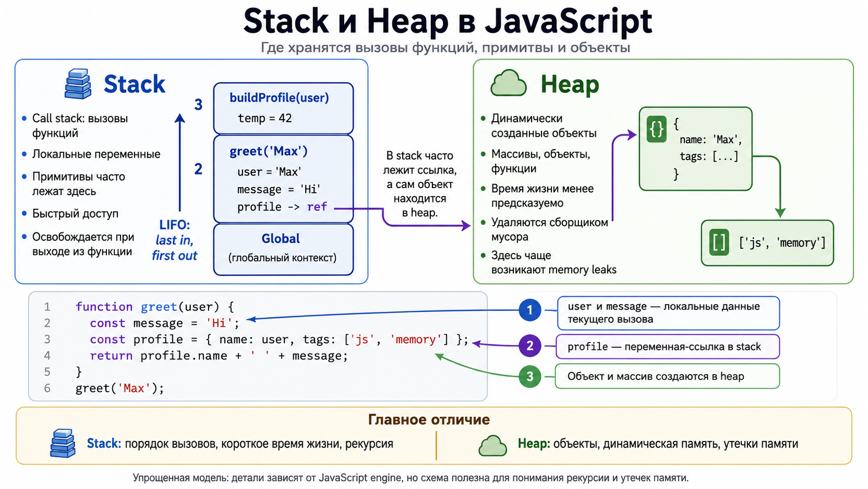Click the purple 'ref' pointer text

coord(317,207)
